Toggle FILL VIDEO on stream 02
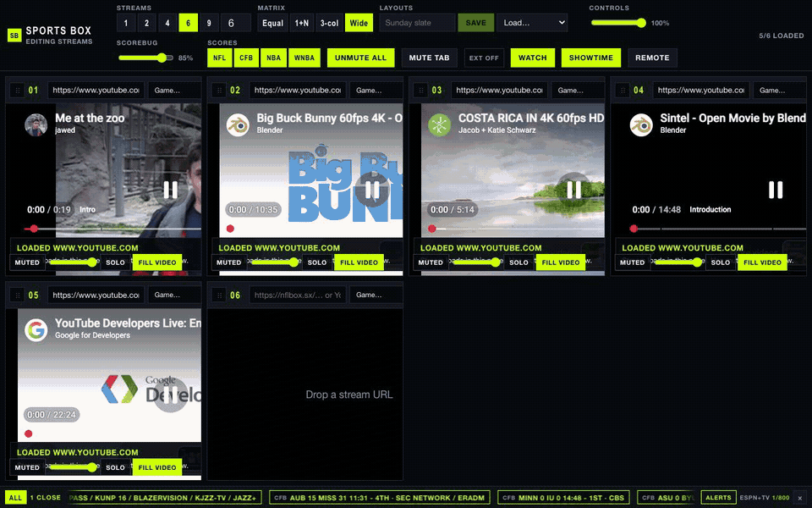The width and height of the screenshot is (812, 508). coord(359,262)
